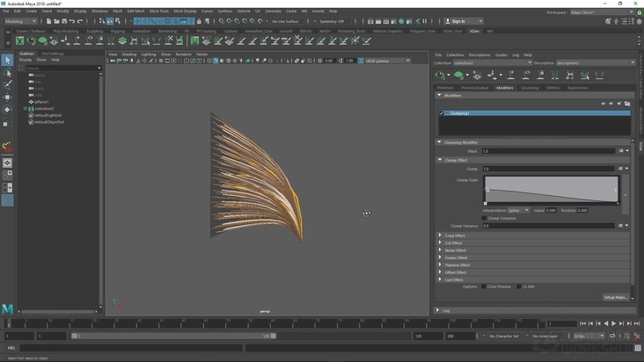The height and width of the screenshot is (362, 644).
Task: Click the XGen icon on the shelf
Action: point(19,40)
